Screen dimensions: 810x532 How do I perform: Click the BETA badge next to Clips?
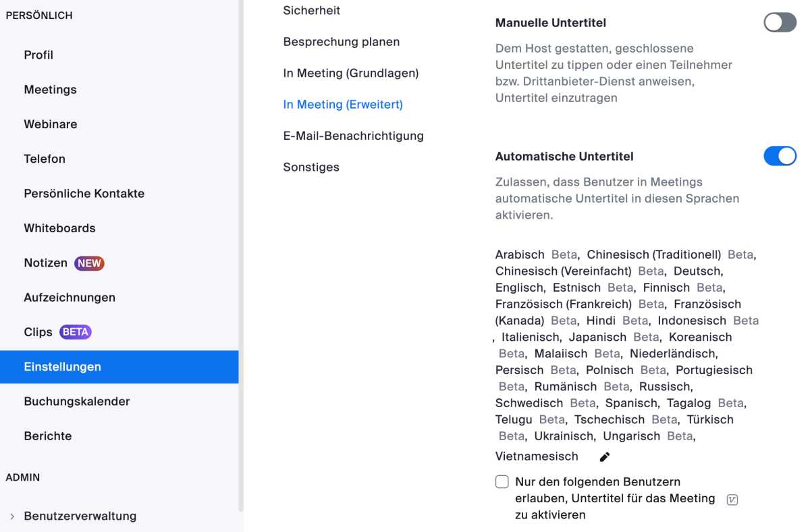coord(76,332)
